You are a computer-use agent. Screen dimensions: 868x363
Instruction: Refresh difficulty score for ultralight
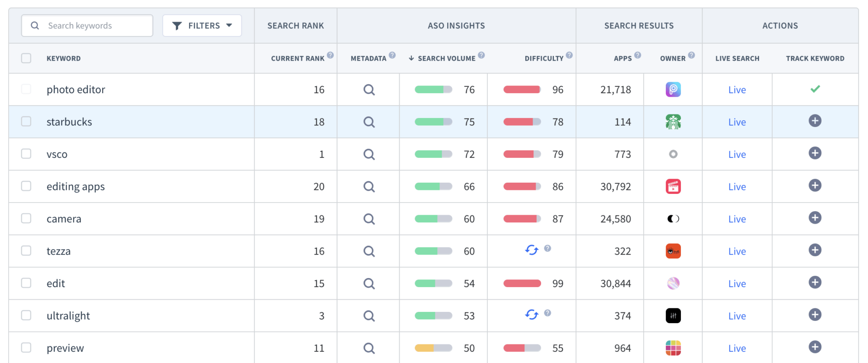[532, 314]
